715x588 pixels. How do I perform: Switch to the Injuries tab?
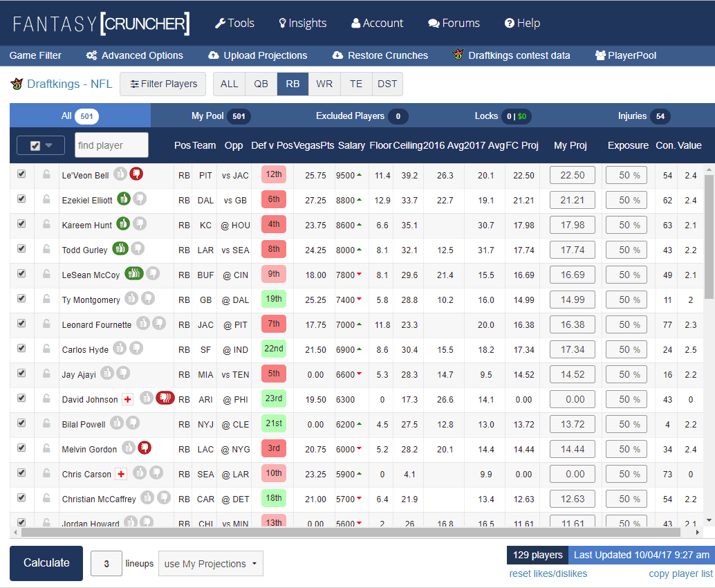(643, 116)
